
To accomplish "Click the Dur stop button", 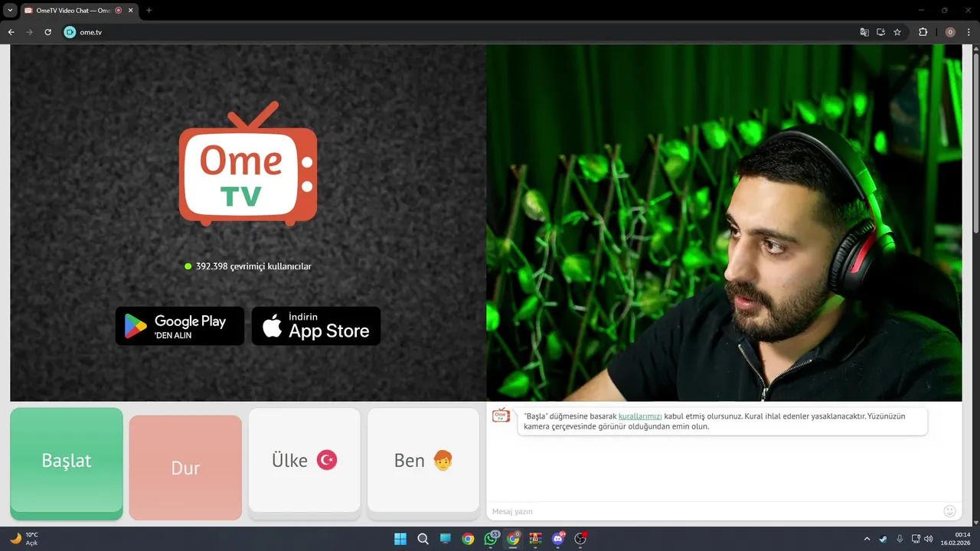I will pyautogui.click(x=185, y=468).
